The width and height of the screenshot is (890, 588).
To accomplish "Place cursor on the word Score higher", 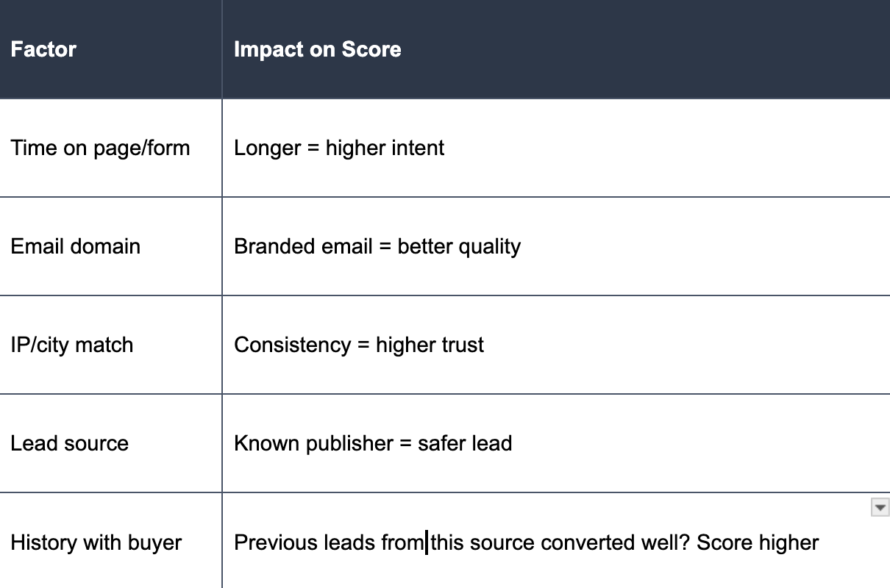I will click(758, 543).
